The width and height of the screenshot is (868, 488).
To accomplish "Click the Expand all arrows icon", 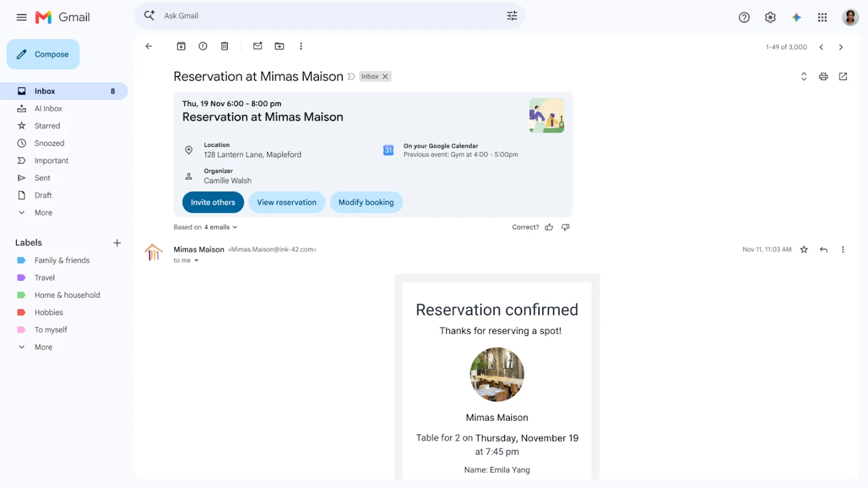I will coord(804,77).
